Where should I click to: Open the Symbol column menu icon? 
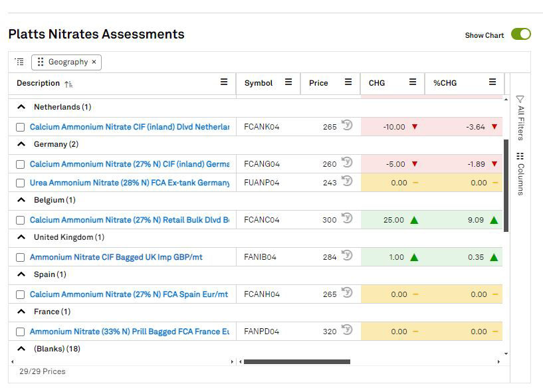coord(288,82)
